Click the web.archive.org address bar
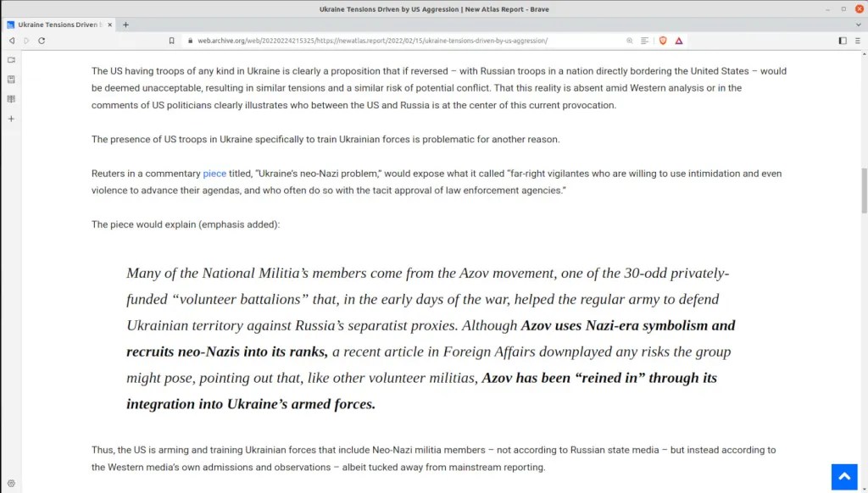The width and height of the screenshot is (868, 493). coord(381,41)
